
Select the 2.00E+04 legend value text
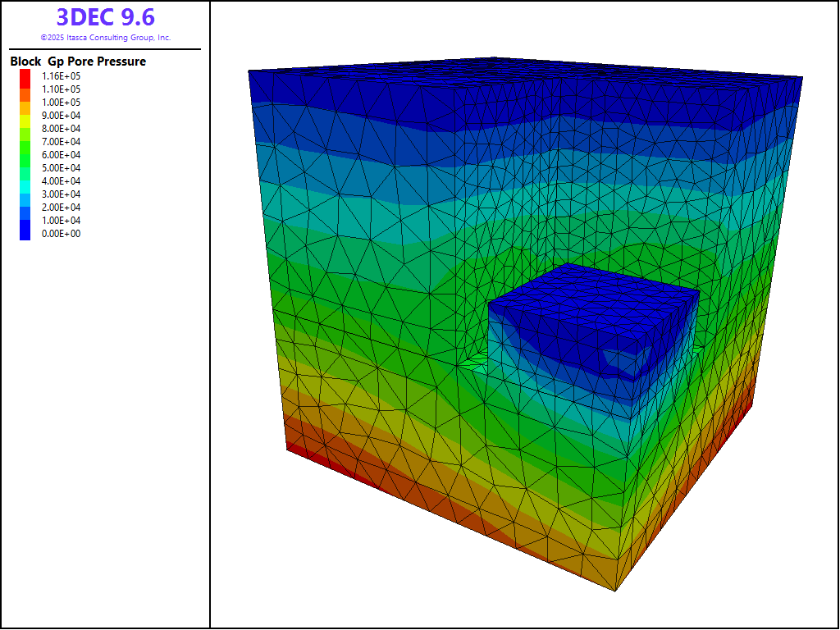click(x=61, y=208)
